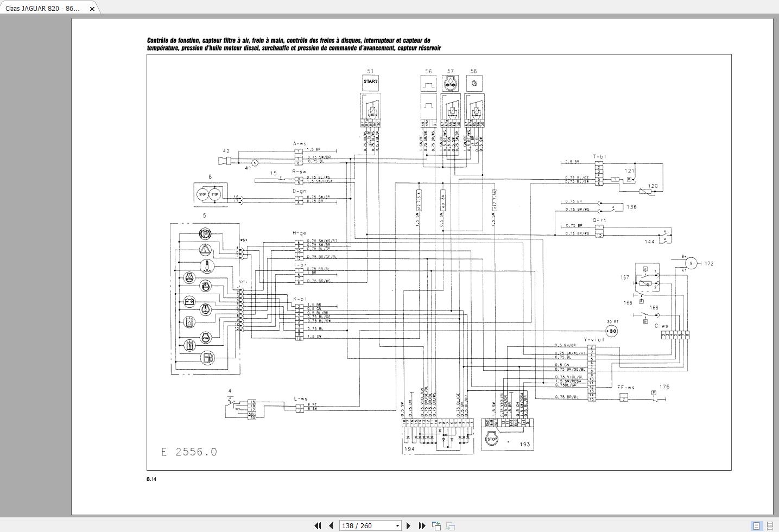Image resolution: width=779 pixels, height=532 pixels.
Task: Go to the first page
Action: pos(318,525)
